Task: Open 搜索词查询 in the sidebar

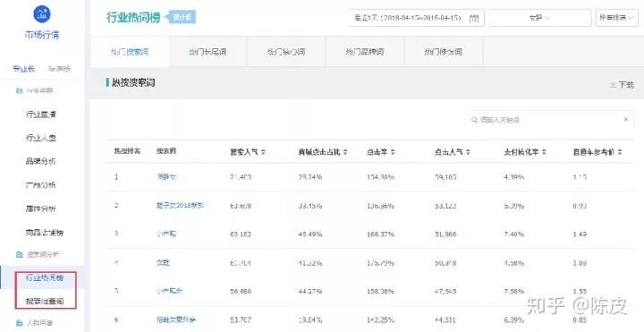Action: click(45, 302)
